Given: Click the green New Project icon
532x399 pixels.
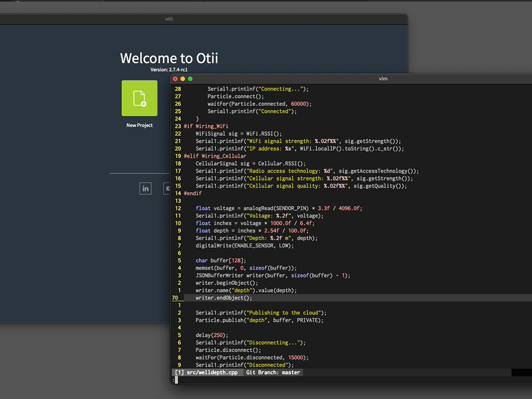Looking at the screenshot, I should (x=139, y=98).
